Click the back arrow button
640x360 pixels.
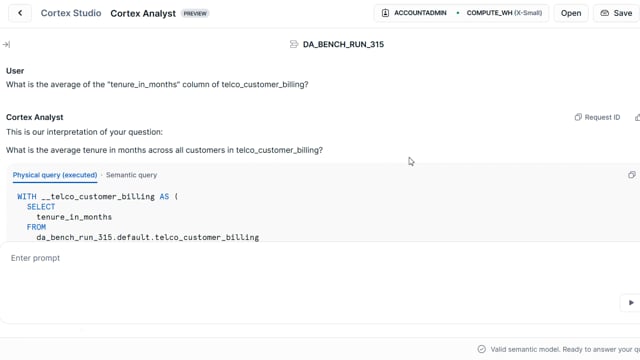coord(20,13)
